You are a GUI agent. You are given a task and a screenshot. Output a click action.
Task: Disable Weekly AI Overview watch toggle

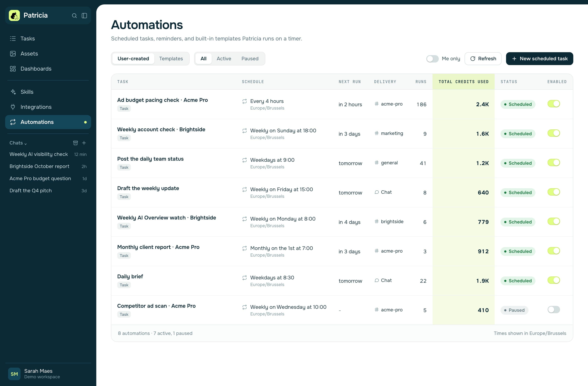554,221
